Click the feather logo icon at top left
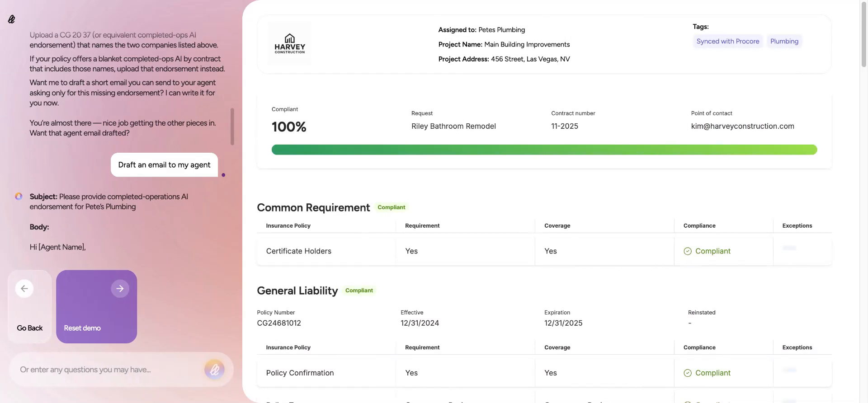Image resolution: width=868 pixels, height=403 pixels. 11,19
